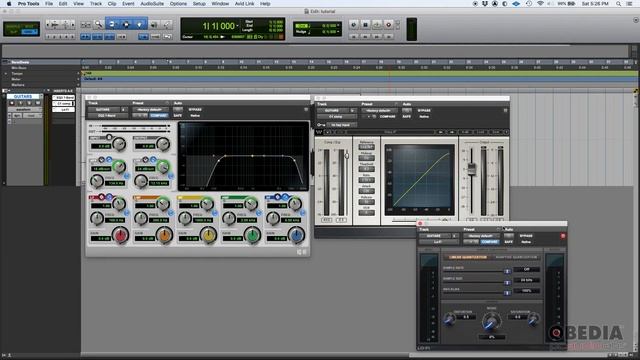
Task: Open the main counter format dropdown arrow
Action: point(238,26)
